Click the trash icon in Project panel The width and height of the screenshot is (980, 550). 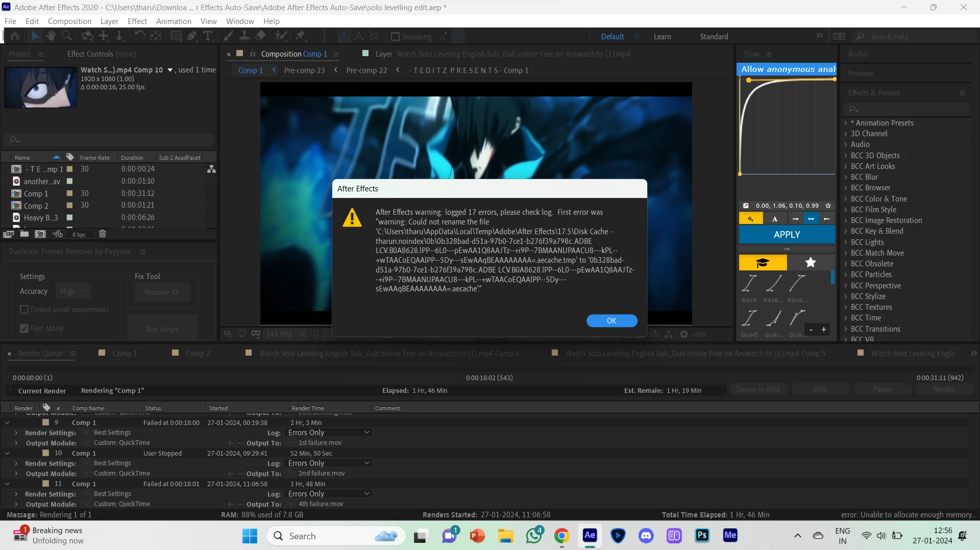(x=103, y=234)
